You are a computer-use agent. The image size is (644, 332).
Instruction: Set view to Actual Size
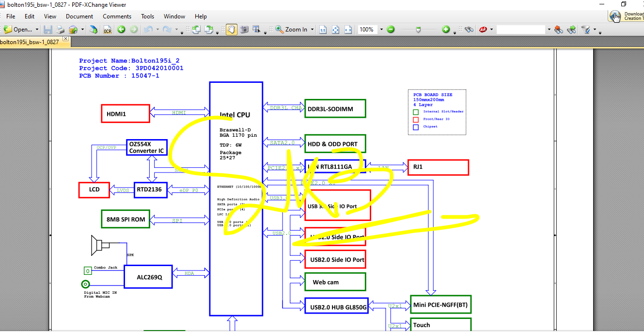click(323, 30)
